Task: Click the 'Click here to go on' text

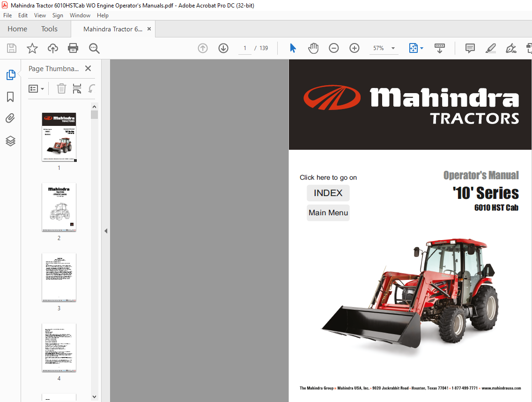Action: coord(328,177)
